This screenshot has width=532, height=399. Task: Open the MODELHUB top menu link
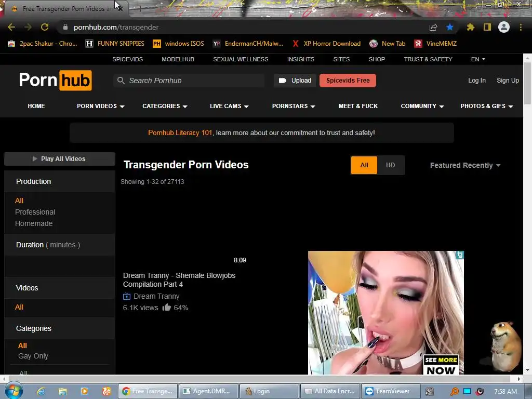(178, 59)
